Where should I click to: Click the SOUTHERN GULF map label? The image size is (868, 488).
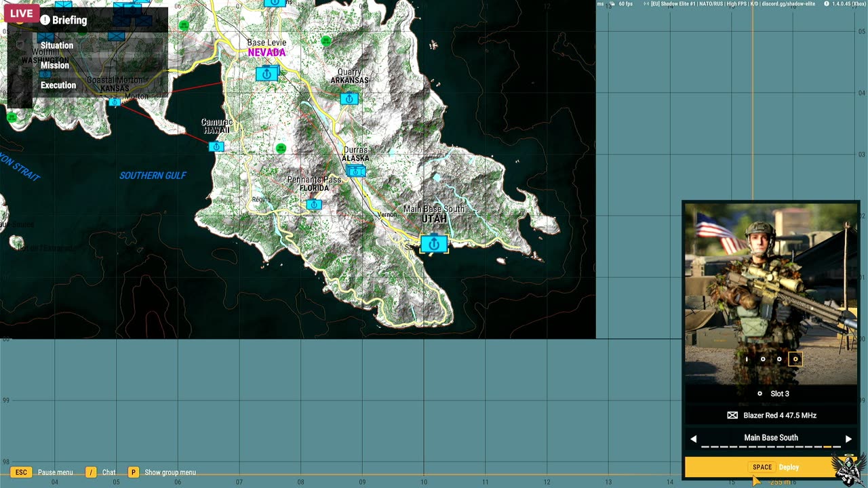(x=153, y=176)
